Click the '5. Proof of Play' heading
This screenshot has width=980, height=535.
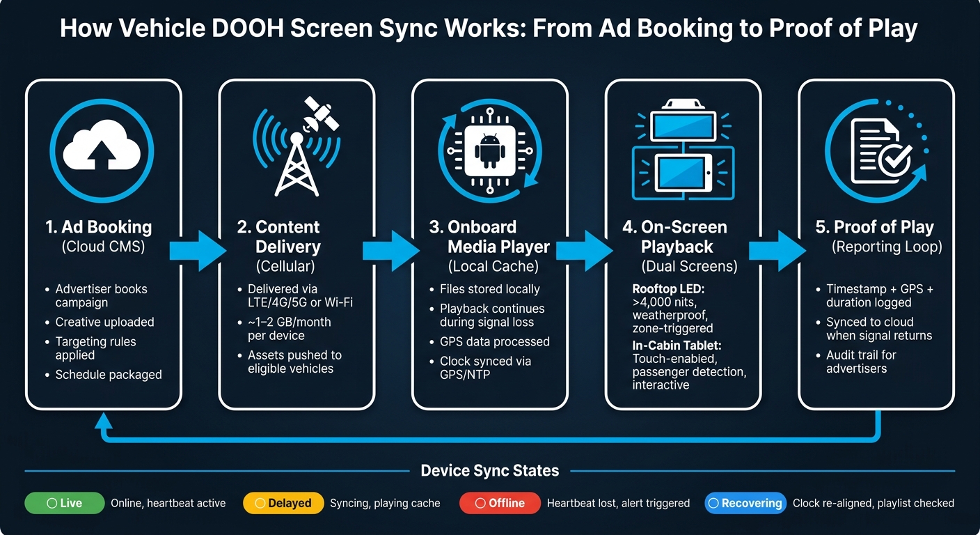click(875, 227)
